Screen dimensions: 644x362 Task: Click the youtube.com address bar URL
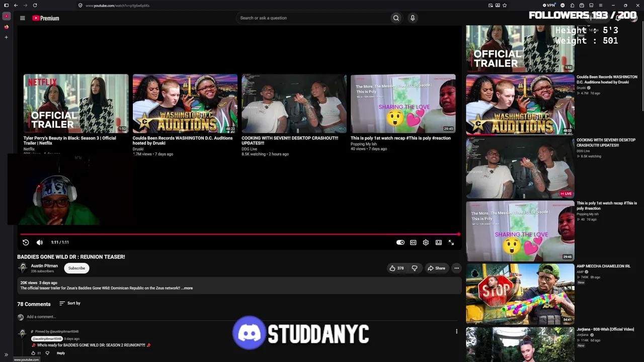117,6
